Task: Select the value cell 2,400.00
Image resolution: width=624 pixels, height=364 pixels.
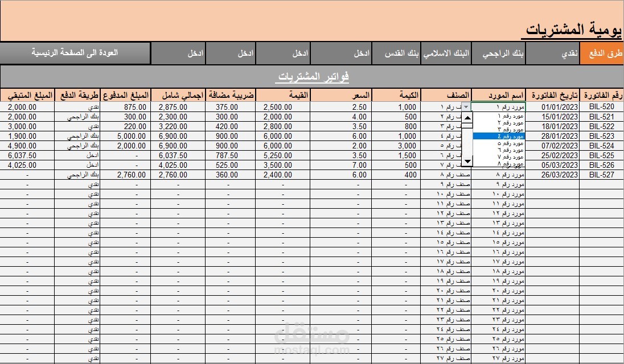Action: pyautogui.click(x=282, y=175)
